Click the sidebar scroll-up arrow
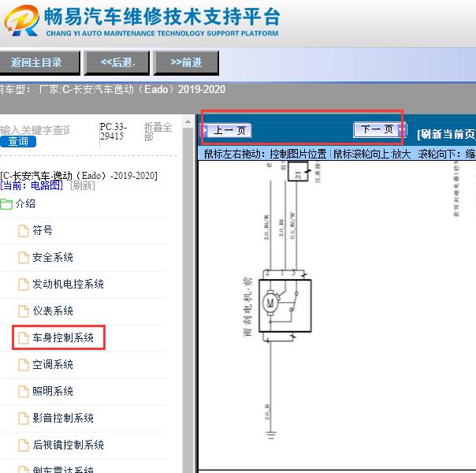This screenshot has width=476, height=473. click(x=188, y=121)
